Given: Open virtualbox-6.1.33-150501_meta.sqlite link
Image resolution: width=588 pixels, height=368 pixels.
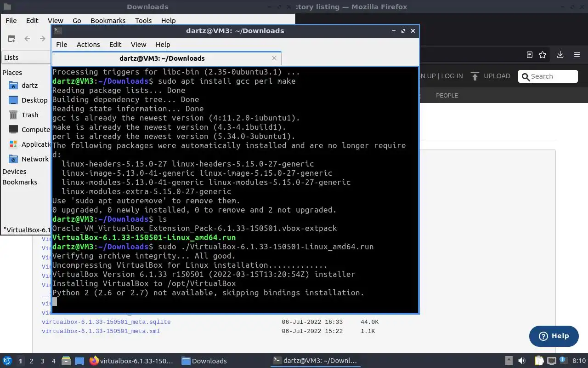Looking at the screenshot, I should click(x=106, y=322).
